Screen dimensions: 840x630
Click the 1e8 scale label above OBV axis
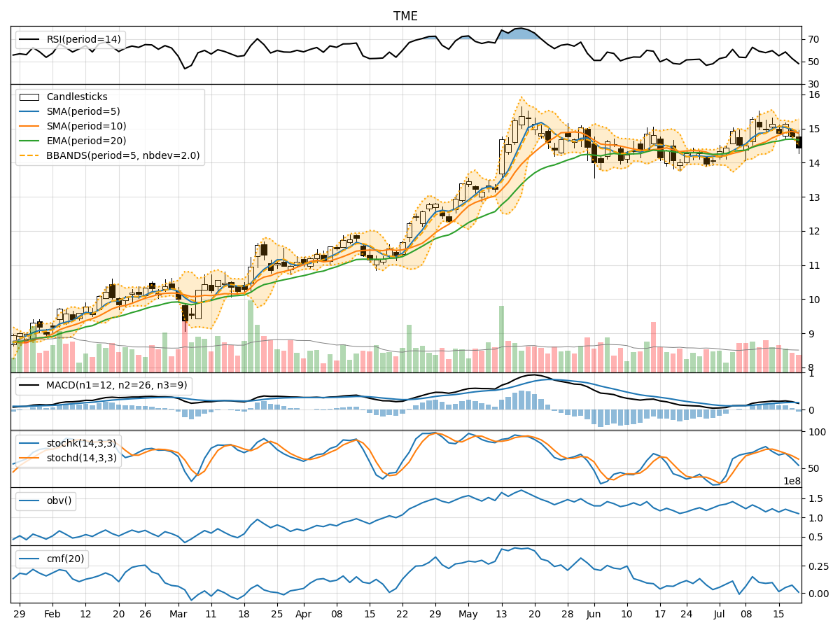[x=790, y=482]
